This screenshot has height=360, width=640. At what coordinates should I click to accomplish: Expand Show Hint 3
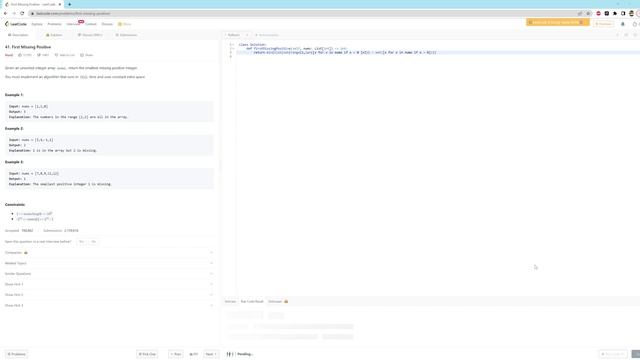pyautogui.click(x=109, y=305)
